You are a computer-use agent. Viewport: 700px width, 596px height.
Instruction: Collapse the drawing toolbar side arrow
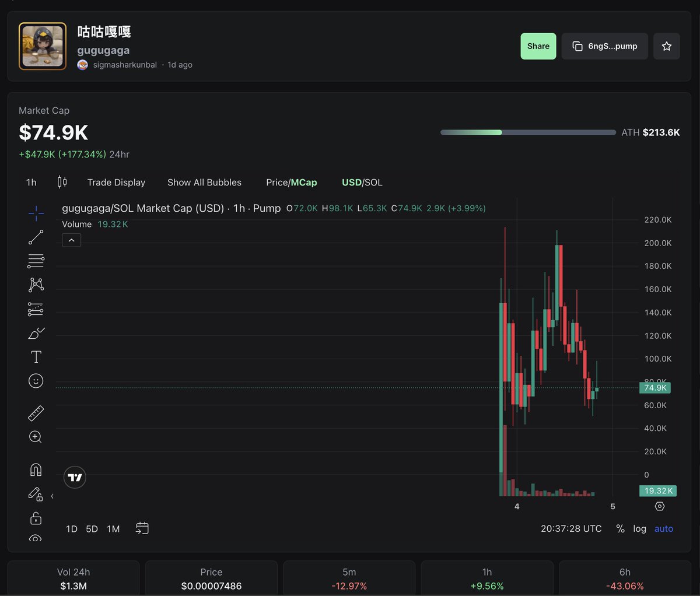pos(52,496)
